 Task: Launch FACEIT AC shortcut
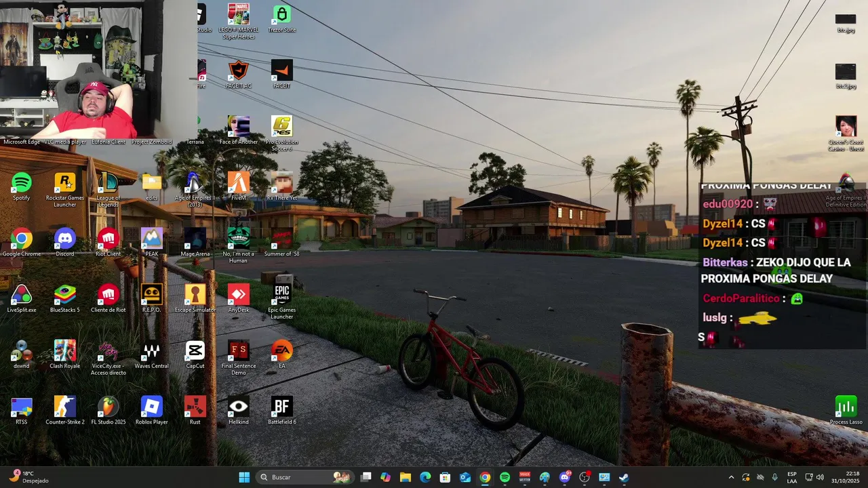(x=239, y=75)
